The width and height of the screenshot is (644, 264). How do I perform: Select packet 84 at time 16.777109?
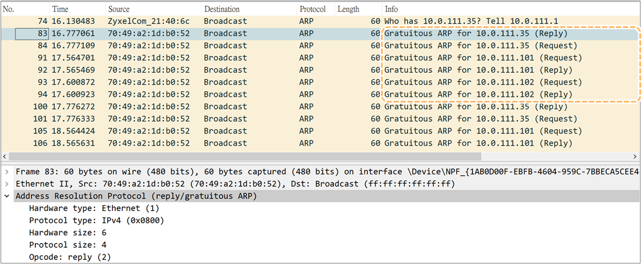321,45
